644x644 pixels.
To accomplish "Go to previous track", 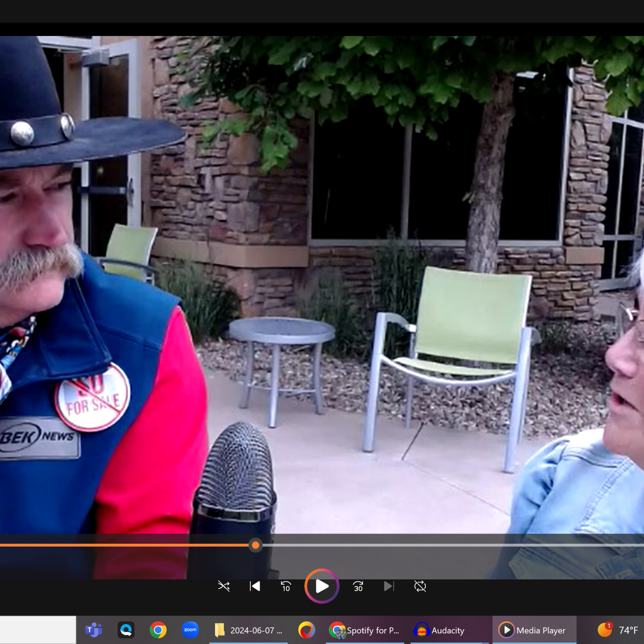I will (x=255, y=586).
